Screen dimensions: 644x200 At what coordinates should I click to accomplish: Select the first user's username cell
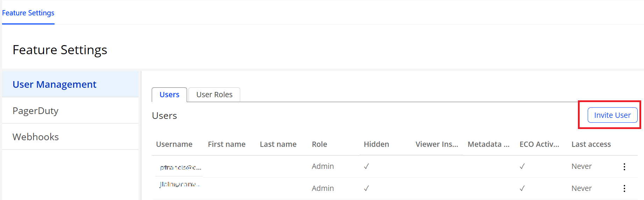180,167
